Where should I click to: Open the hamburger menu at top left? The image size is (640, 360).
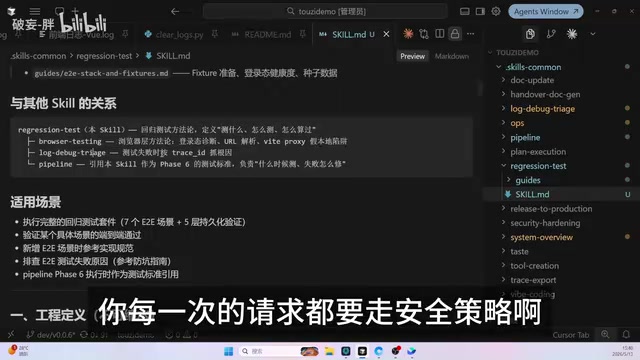35,11
